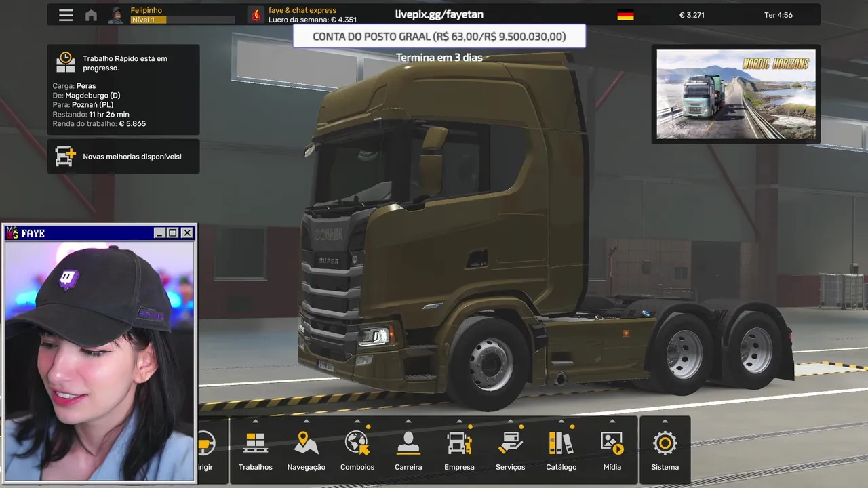This screenshot has width=868, height=488.
Task: Click the € 3.271 balance
Action: pos(692,15)
